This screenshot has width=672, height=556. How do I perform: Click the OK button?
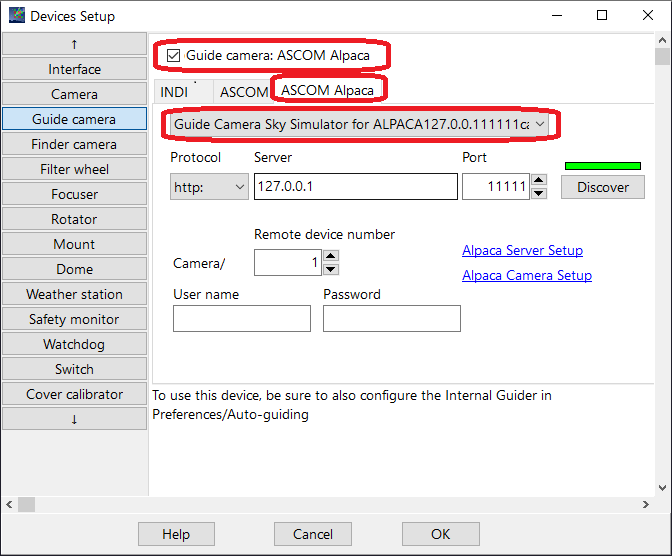pyautogui.click(x=440, y=534)
